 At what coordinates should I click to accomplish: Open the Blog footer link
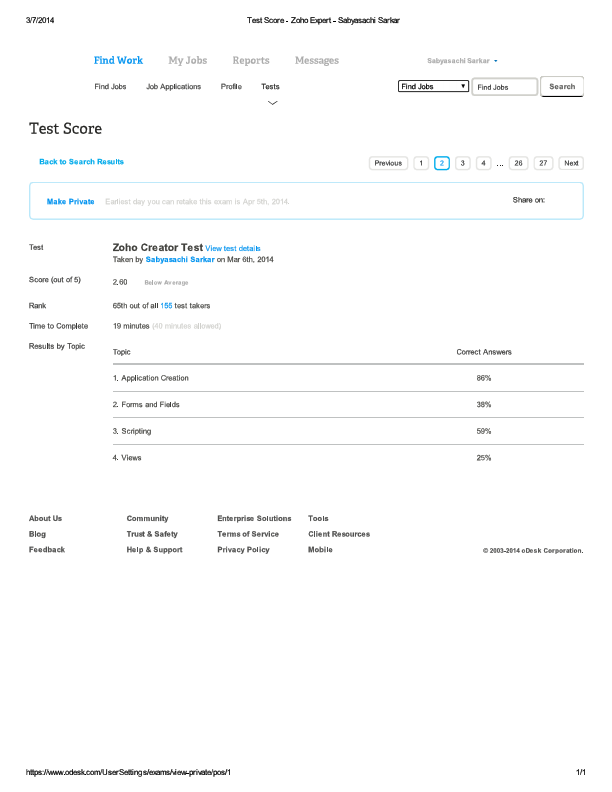coord(37,534)
